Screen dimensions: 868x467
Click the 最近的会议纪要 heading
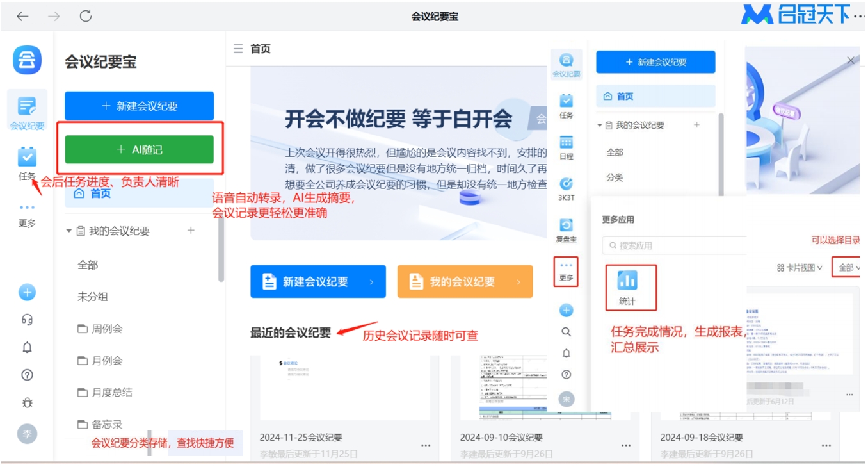[291, 332]
